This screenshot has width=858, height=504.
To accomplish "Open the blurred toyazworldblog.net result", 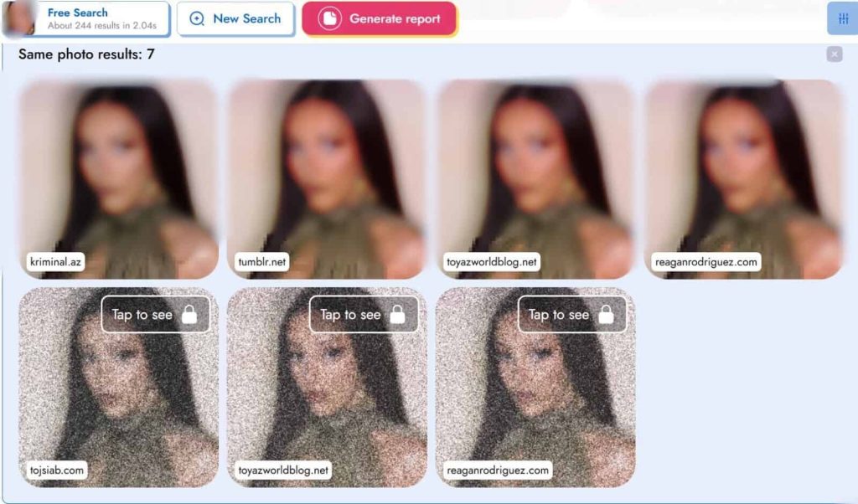I will (x=535, y=179).
